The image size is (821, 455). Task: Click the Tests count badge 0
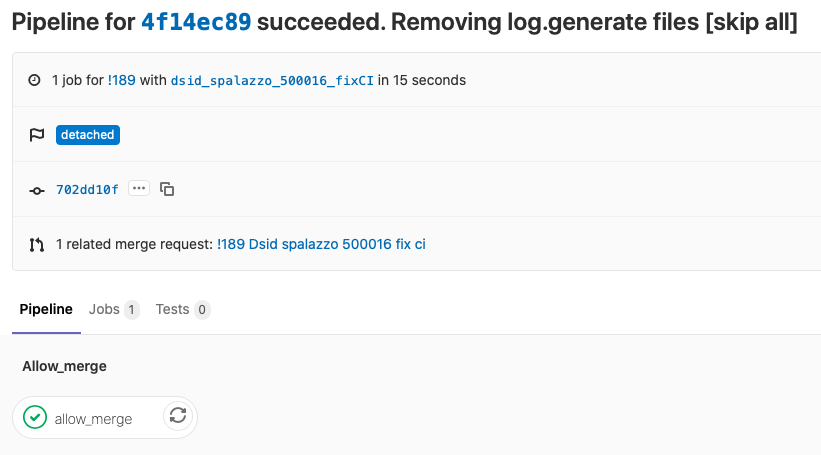tap(202, 310)
